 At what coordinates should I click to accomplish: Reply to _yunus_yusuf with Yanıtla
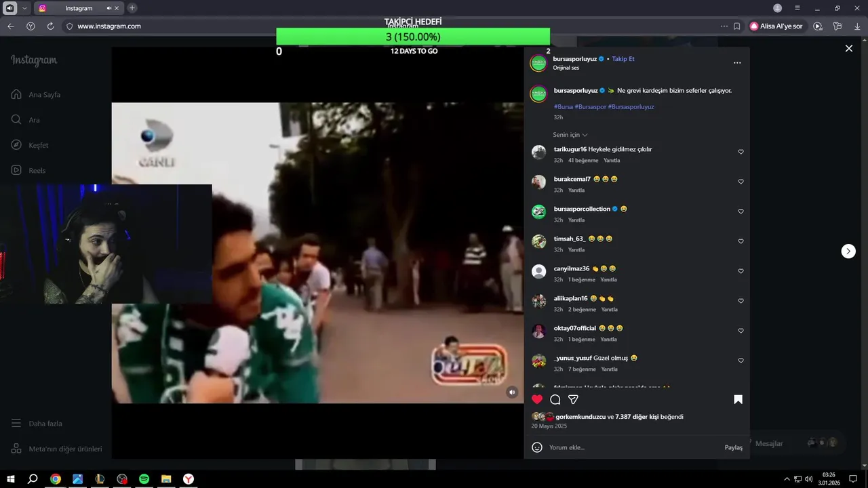(x=609, y=369)
